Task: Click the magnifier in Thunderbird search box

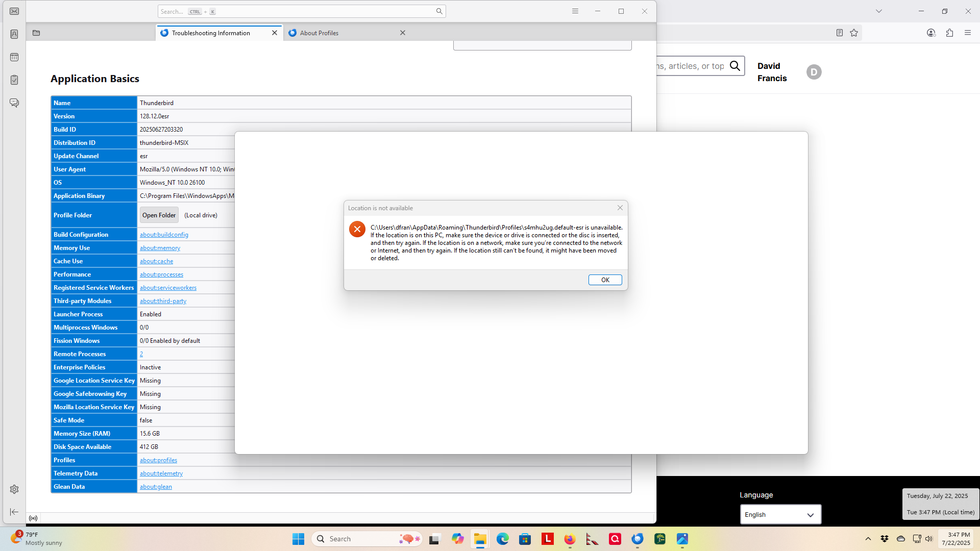Action: coord(439,11)
